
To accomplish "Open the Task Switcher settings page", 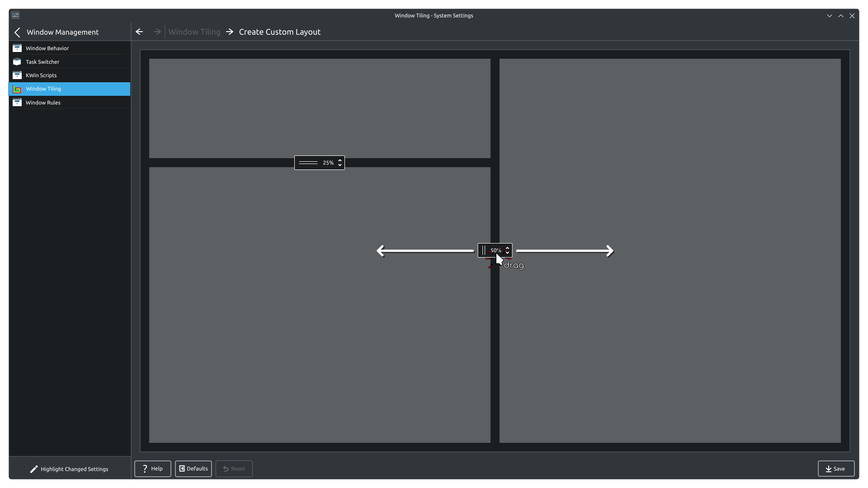I will point(42,62).
